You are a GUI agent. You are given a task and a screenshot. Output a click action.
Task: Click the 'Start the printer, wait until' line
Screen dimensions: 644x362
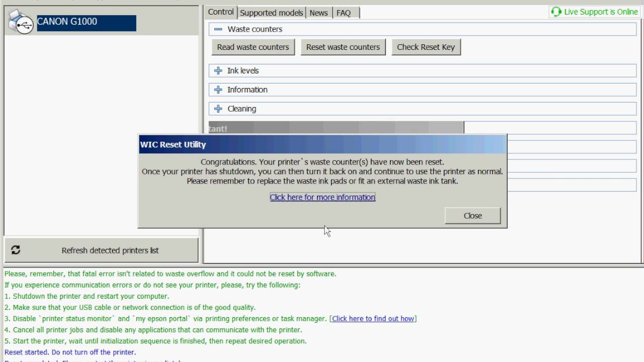(x=155, y=341)
